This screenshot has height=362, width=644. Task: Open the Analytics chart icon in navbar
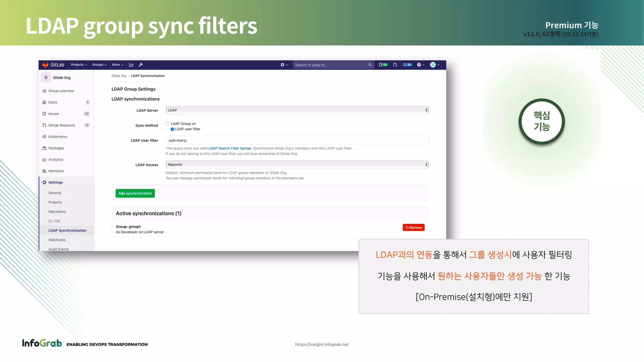coord(131,65)
